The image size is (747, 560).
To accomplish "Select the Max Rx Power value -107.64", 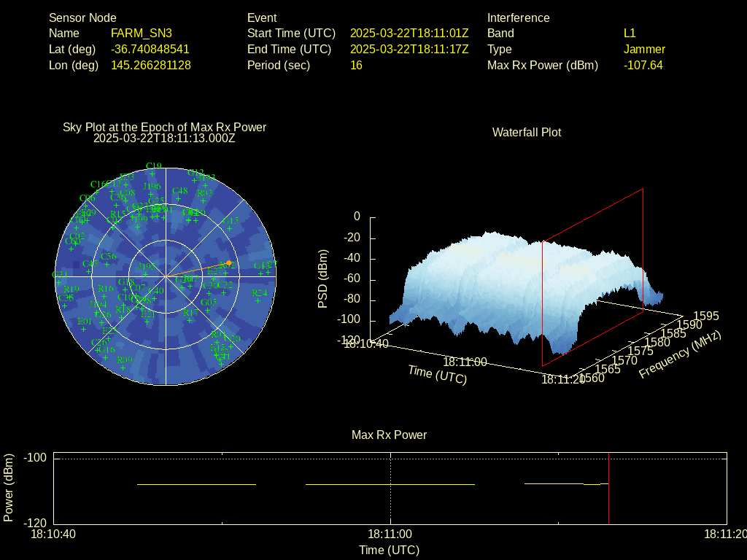I will (643, 65).
